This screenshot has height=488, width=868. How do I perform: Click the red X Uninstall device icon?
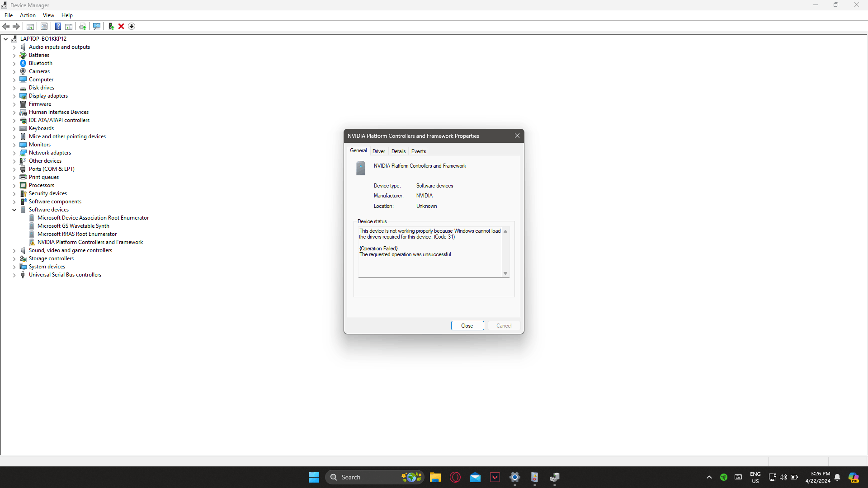point(121,26)
